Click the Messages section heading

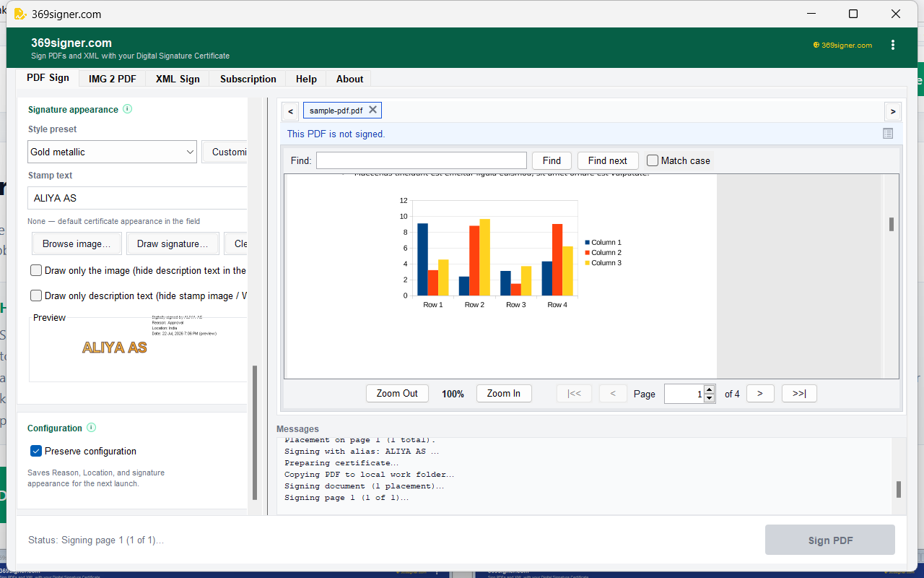[297, 429]
